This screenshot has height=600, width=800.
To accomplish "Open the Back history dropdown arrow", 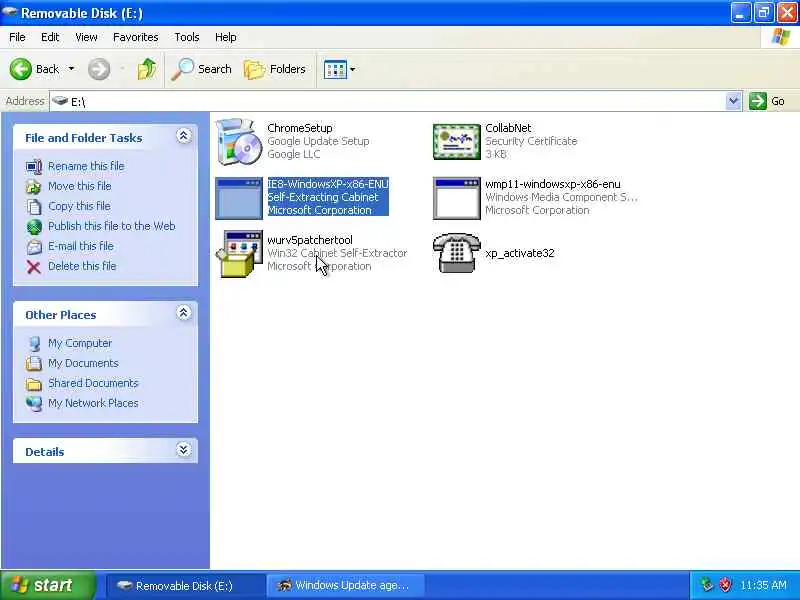I will [x=71, y=69].
